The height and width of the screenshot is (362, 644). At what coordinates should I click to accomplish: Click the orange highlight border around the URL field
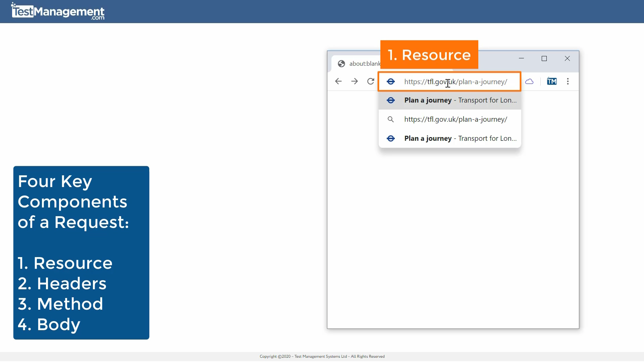click(449, 73)
